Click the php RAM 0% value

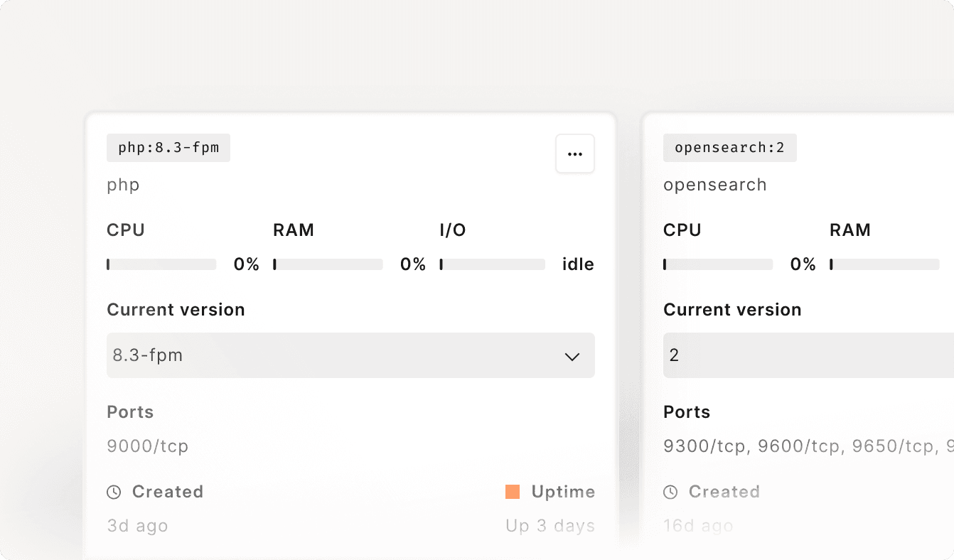413,264
